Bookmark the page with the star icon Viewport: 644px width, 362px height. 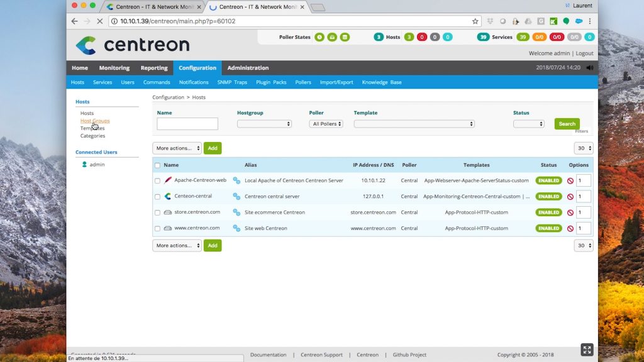tap(475, 21)
